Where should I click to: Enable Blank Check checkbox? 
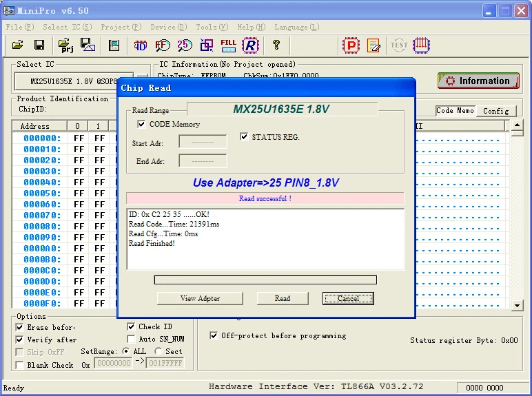20,365
